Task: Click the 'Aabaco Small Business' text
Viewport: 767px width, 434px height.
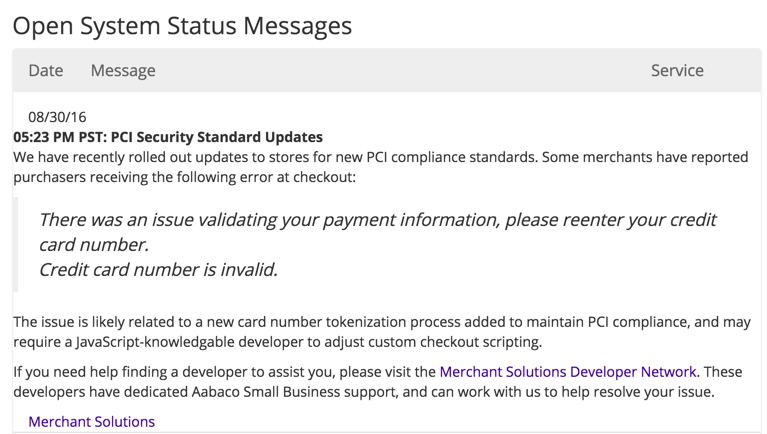Action: click(266, 392)
